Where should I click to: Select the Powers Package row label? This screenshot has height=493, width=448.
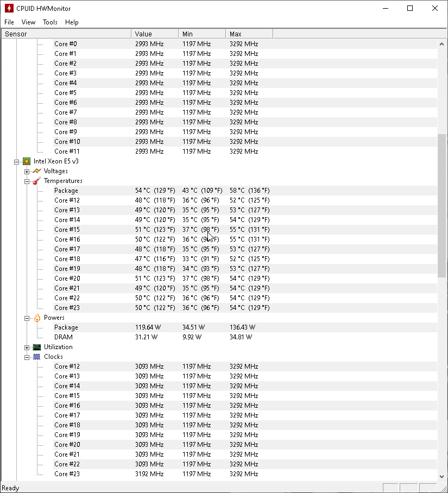pyautogui.click(x=66, y=327)
